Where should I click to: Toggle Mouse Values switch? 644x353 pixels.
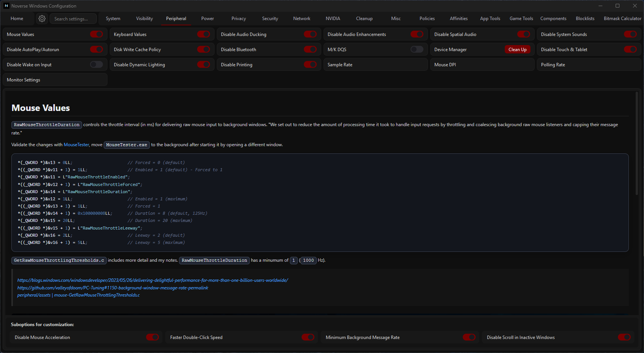click(x=96, y=34)
